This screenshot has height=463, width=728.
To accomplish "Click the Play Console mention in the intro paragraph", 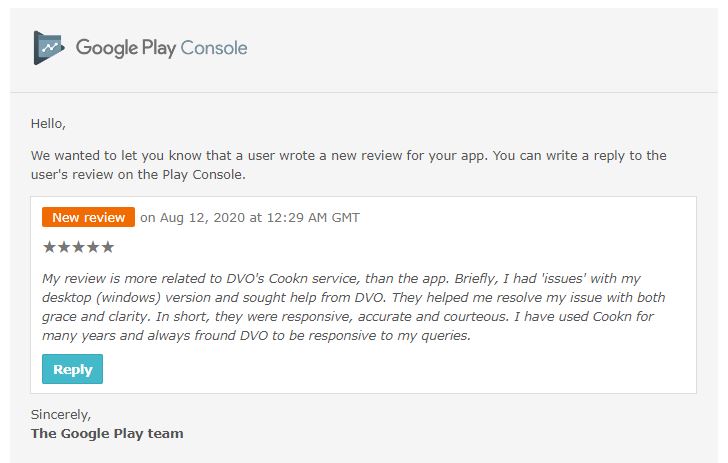I will (x=203, y=175).
